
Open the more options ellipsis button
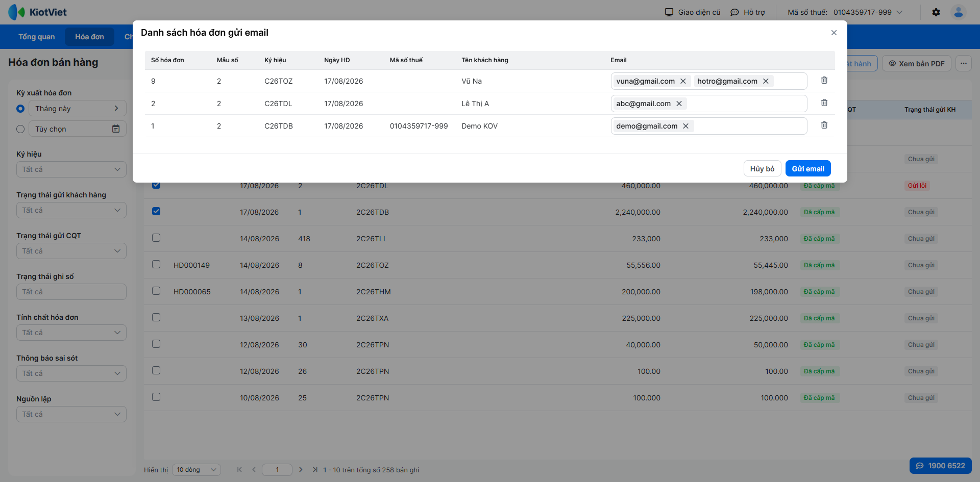(964, 63)
